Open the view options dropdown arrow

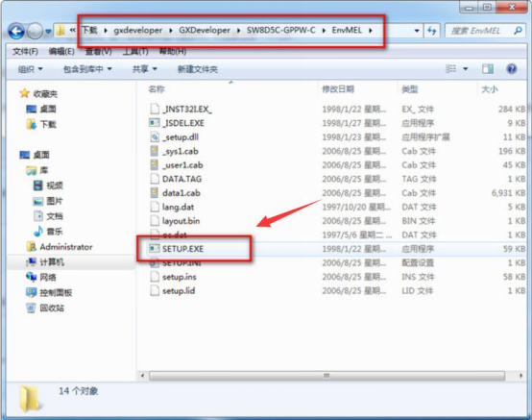465,69
